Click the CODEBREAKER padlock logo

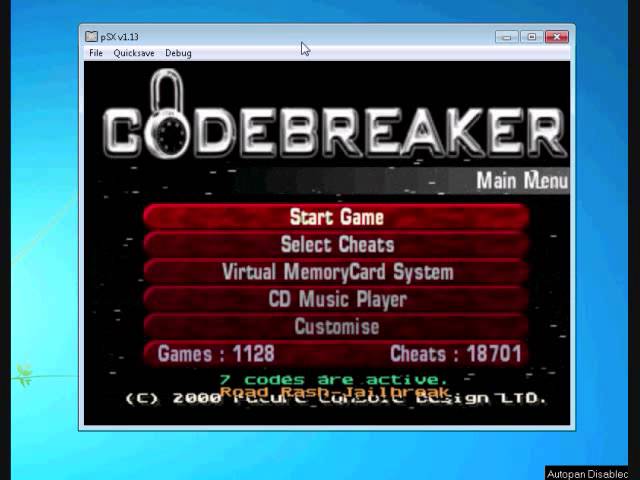click(x=167, y=114)
